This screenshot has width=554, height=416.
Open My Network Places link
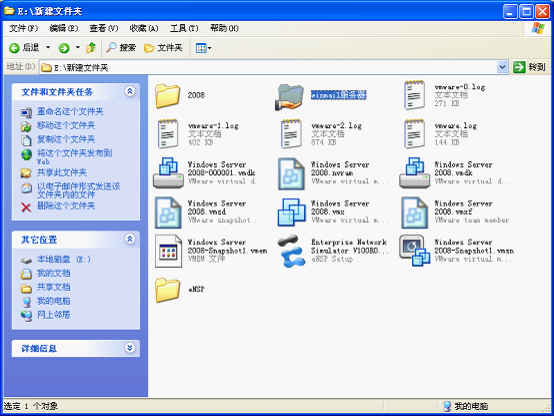coord(54,315)
